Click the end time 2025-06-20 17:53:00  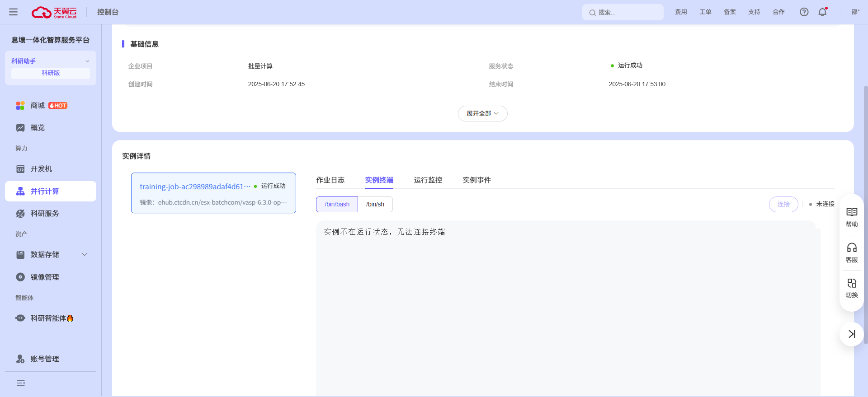tap(637, 84)
